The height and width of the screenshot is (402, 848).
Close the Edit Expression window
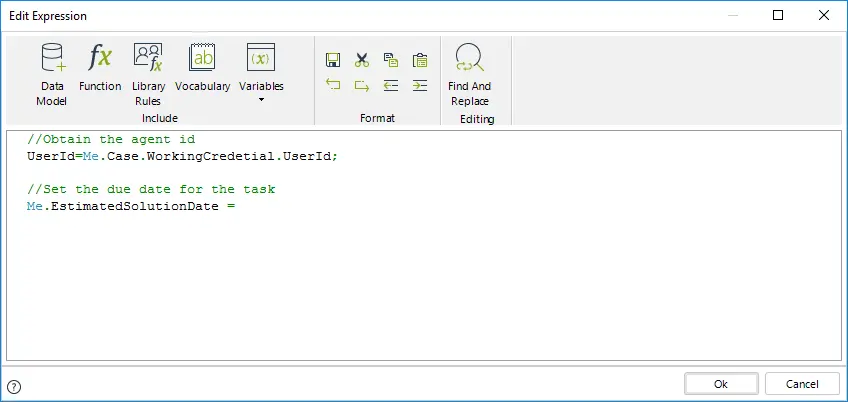coord(824,16)
